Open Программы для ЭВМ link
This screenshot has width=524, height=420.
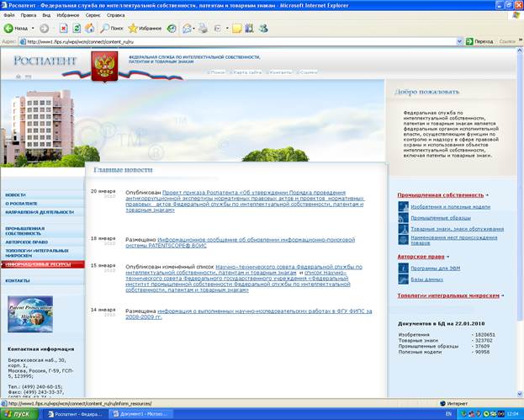point(436,268)
